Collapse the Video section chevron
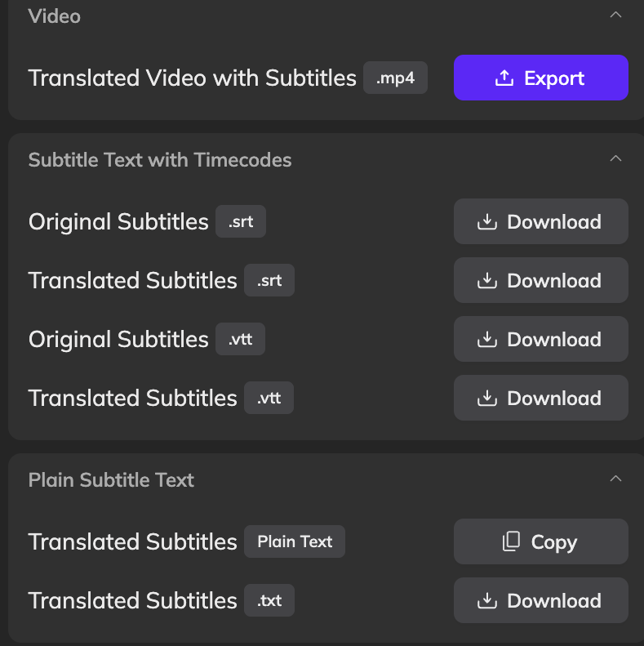The height and width of the screenshot is (646, 644). (616, 15)
